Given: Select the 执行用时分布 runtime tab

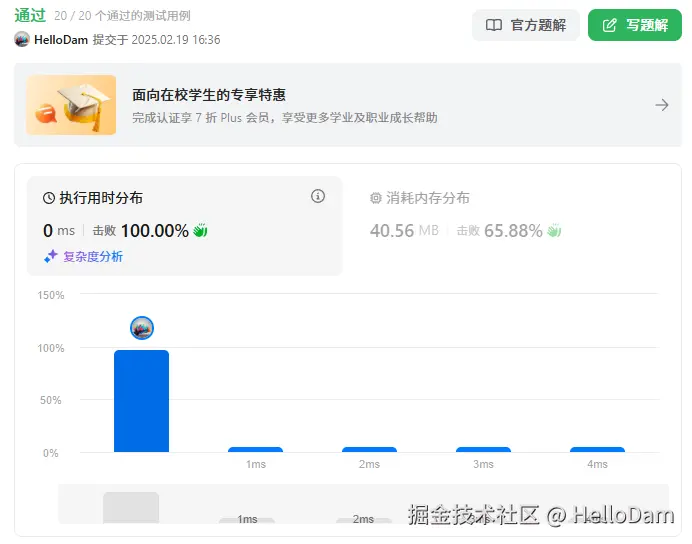Looking at the screenshot, I should click(x=184, y=226).
